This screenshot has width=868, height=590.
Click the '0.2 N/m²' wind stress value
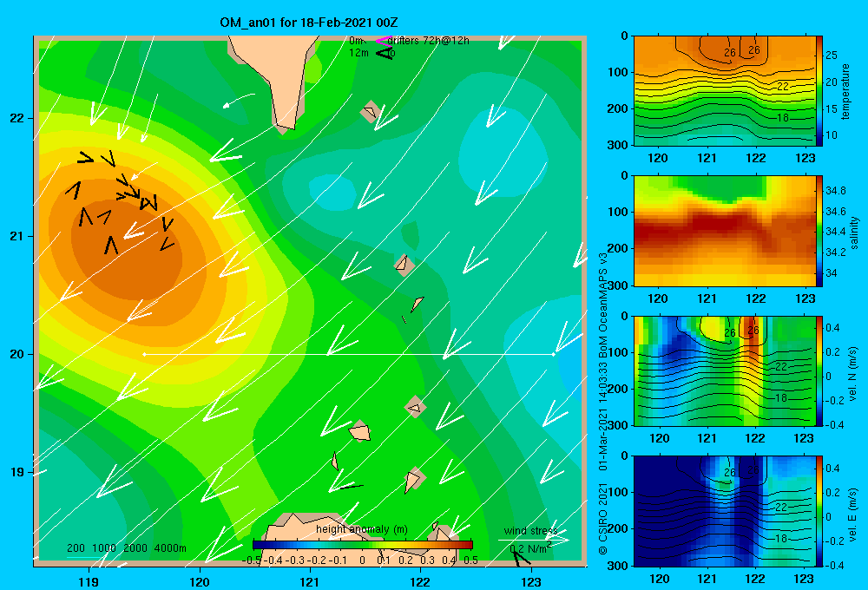[530, 548]
